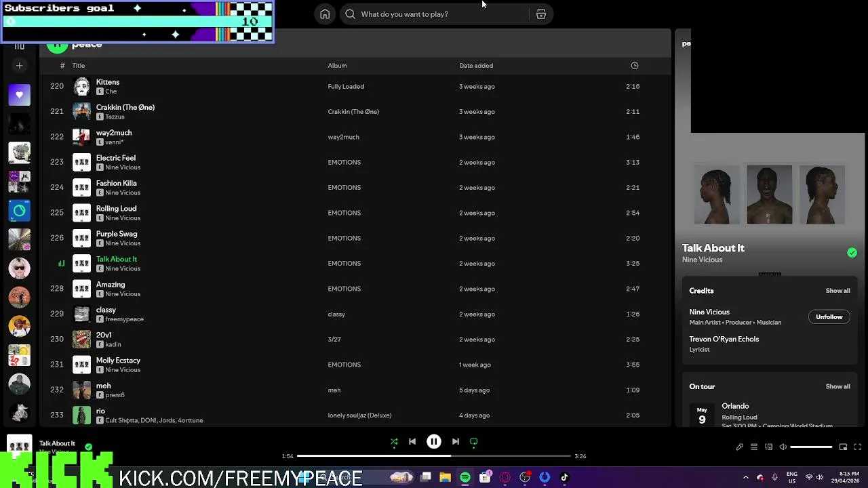The image size is (868, 488).
Task: Toggle saved checkmark in now playing bar
Action: [x=88, y=447]
